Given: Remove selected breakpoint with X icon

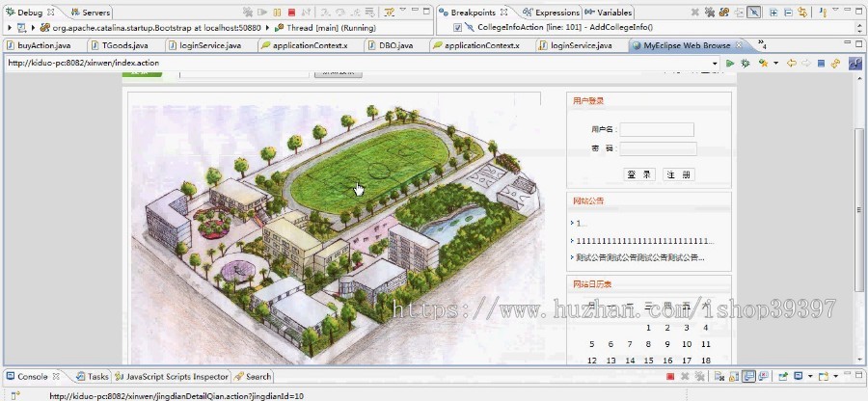Looking at the screenshot, I should pyautogui.click(x=695, y=12).
